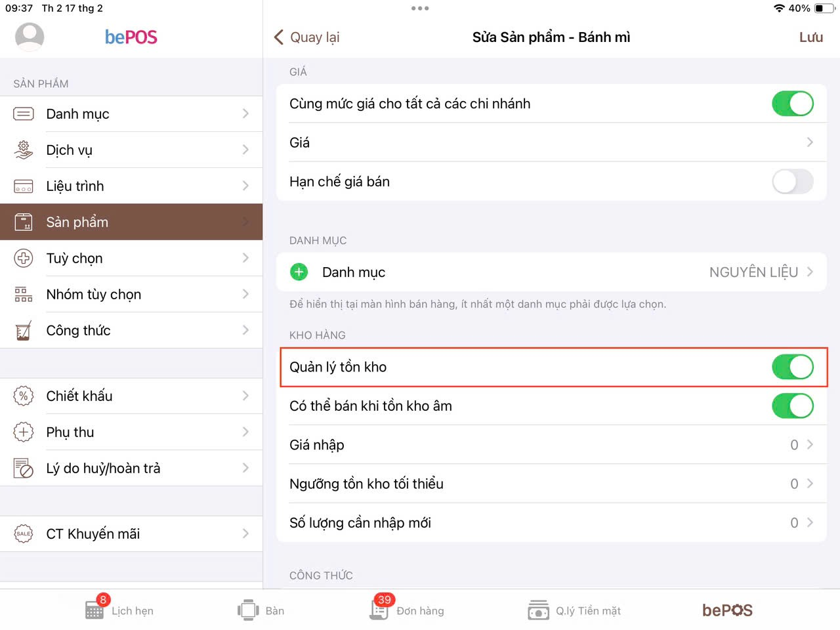
Task: Click the Công thức recipe icon
Action: point(24,331)
